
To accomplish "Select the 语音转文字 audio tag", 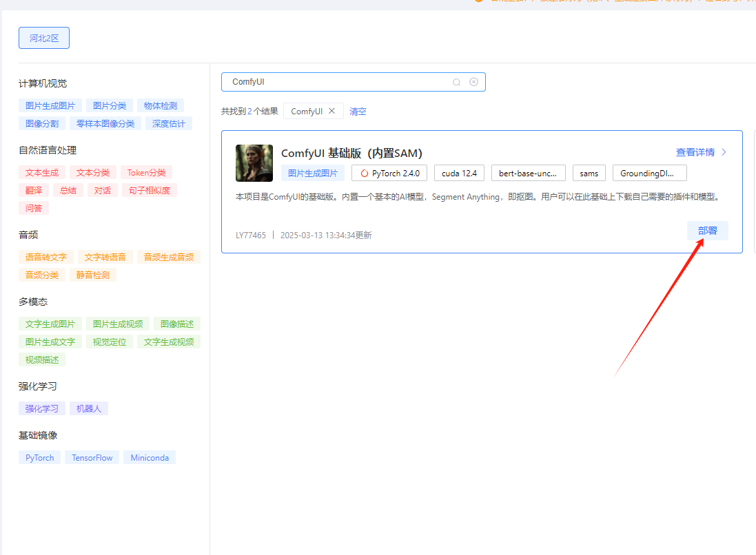I will (45, 258).
